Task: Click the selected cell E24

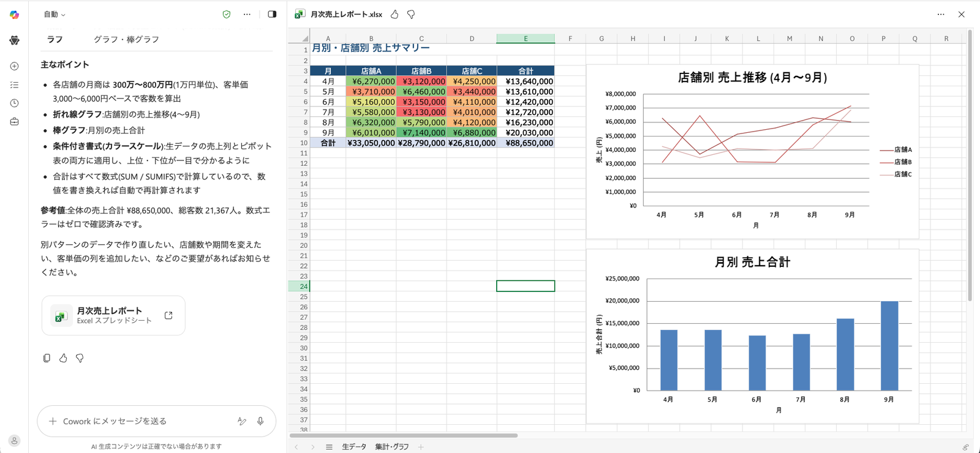Action: coord(526,286)
